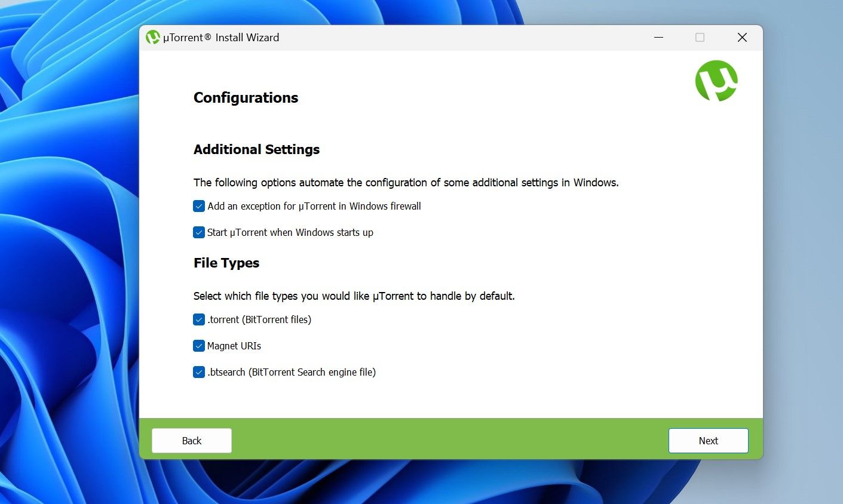Click the Additional Settings heading
843x504 pixels.
click(x=256, y=149)
